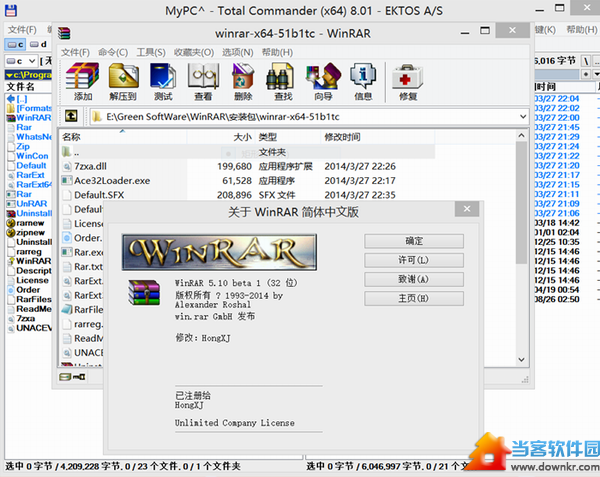Click the Type (类型) column header

click(x=288, y=137)
